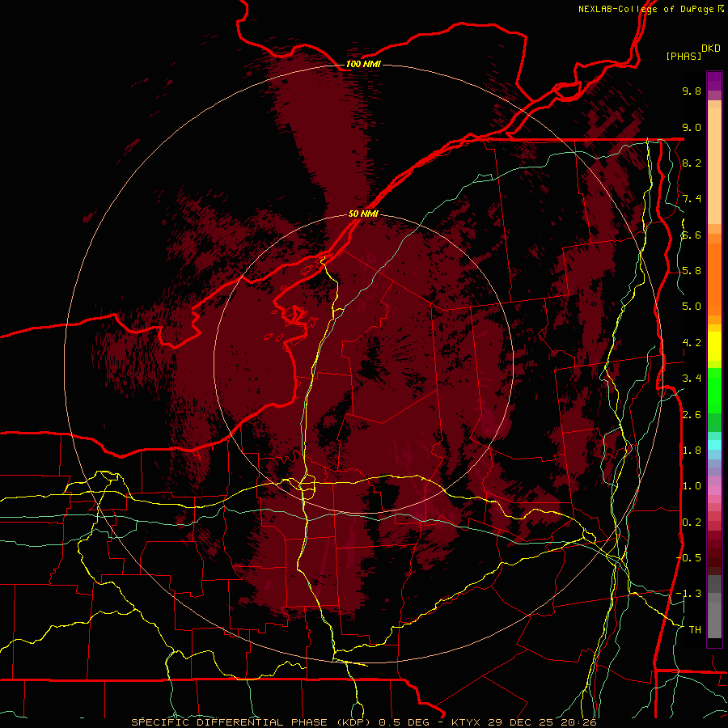This screenshot has height=728, width=728.
Task: Click the 9.8 value on color scale
Action: (x=692, y=91)
